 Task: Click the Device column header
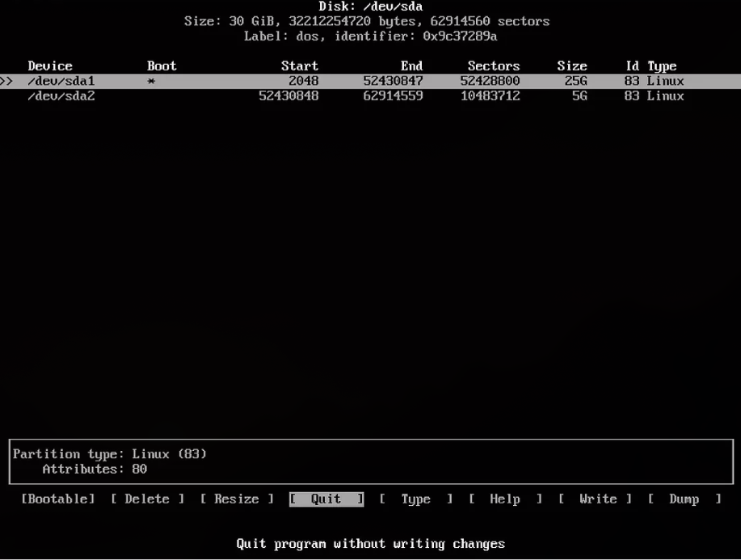pos(50,66)
